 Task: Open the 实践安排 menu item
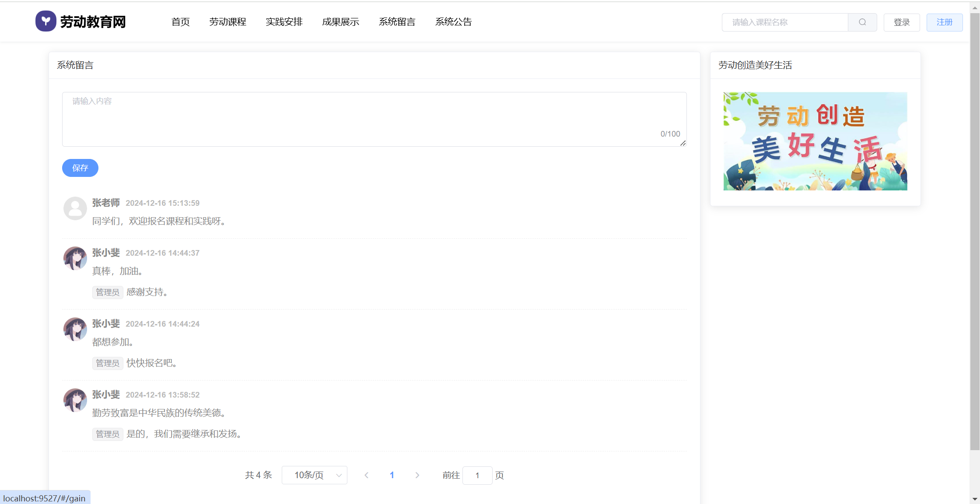pyautogui.click(x=284, y=22)
